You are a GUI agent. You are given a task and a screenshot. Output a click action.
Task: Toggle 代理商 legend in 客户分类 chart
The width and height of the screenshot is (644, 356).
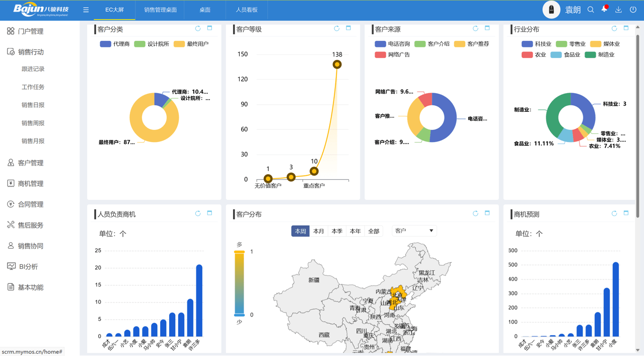[115, 44]
